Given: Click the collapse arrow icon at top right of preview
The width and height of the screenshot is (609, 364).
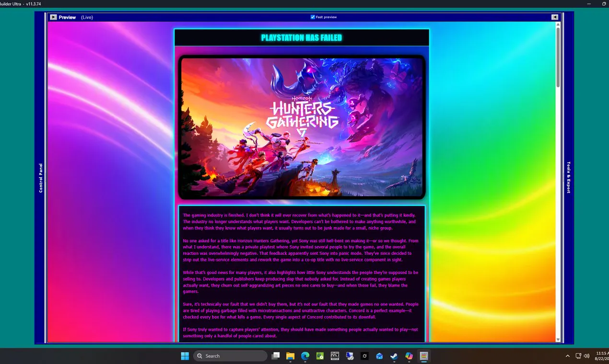Looking at the screenshot, I should (554, 17).
